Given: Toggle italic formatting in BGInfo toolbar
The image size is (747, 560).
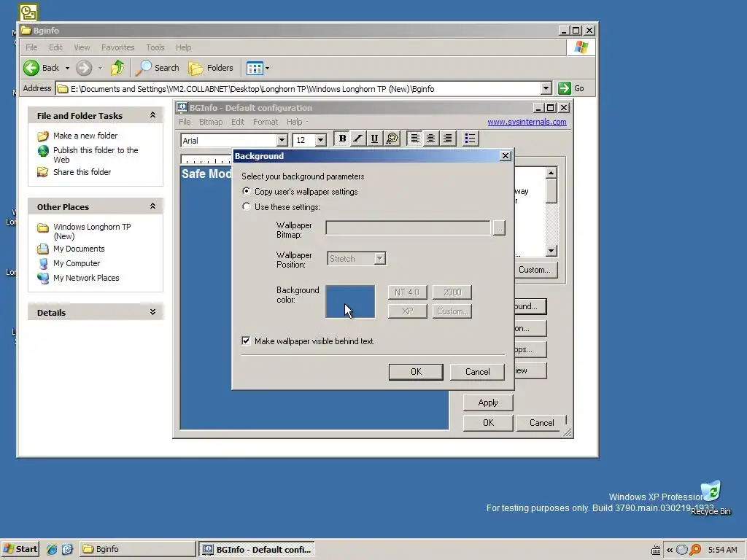Looking at the screenshot, I should coord(358,139).
